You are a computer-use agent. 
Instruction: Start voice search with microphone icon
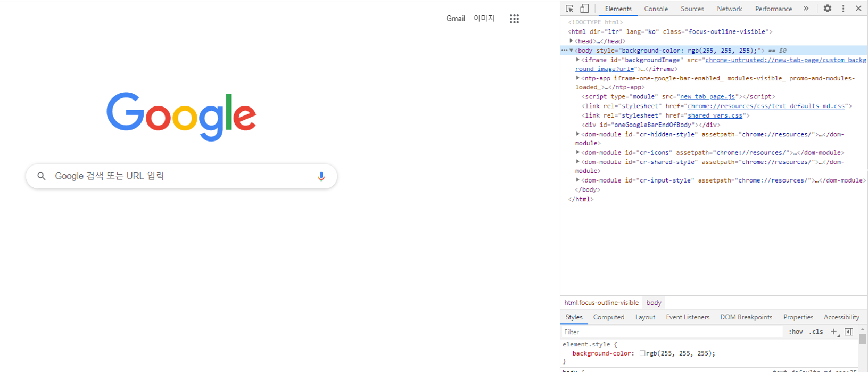pos(321,176)
